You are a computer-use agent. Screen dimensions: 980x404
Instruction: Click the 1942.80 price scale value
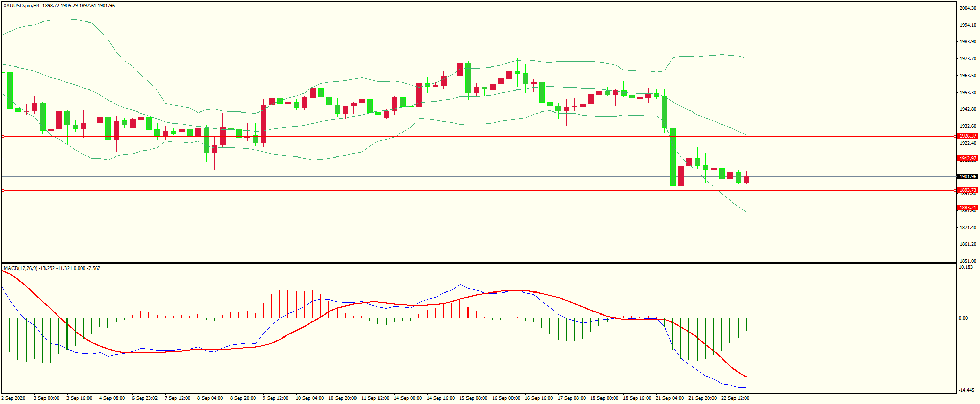[968, 109]
